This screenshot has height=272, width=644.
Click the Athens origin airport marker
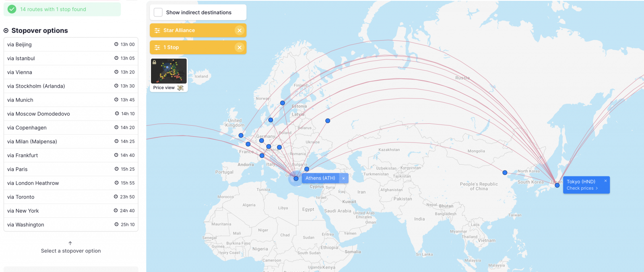(x=296, y=178)
